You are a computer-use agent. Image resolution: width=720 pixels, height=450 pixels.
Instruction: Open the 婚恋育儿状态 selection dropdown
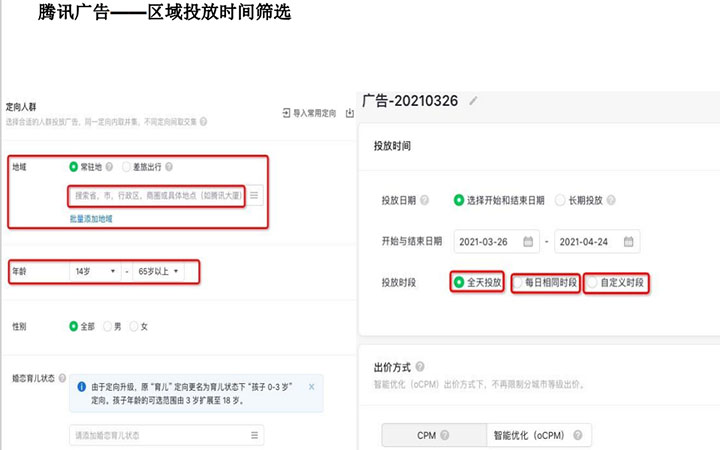pyautogui.click(x=167, y=435)
